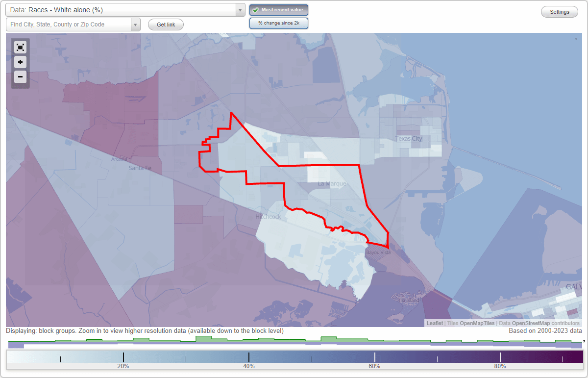The width and height of the screenshot is (588, 378).
Task: Select Most recent value option
Action: coord(279,10)
